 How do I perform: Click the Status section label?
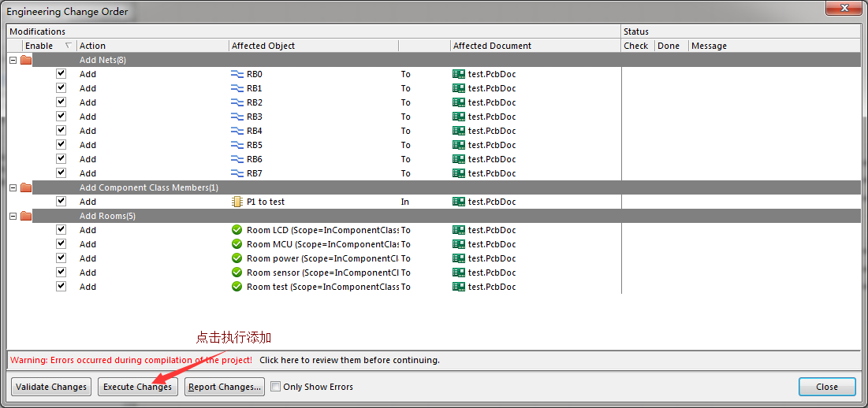[x=636, y=32]
